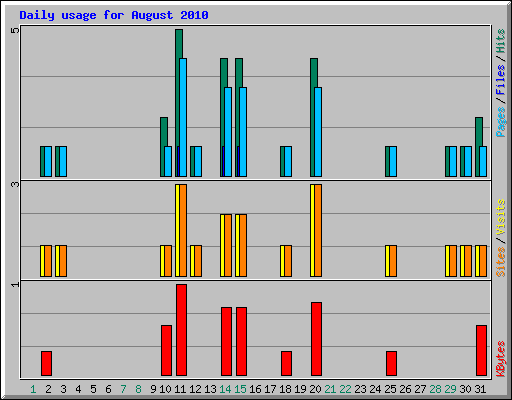Click the 'Pages' legend label
This screenshot has width=512, height=400.
coord(500,122)
